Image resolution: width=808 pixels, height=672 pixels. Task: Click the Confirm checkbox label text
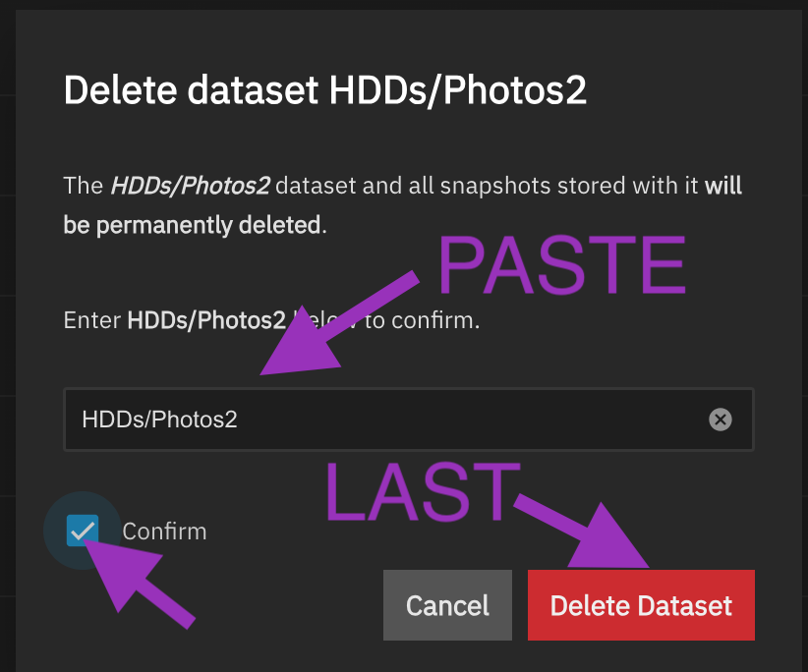[x=164, y=532]
